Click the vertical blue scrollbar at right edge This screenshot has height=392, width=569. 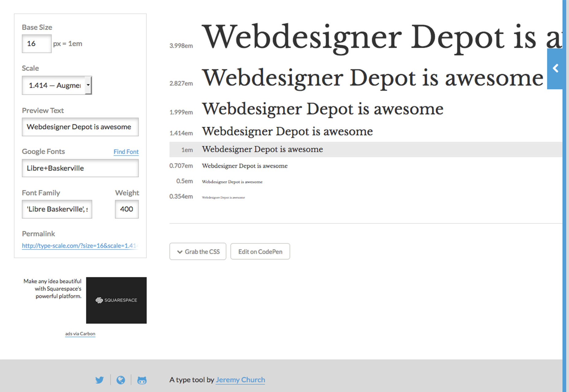point(564,196)
